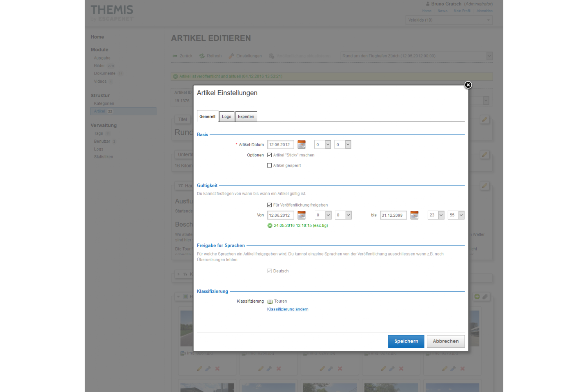Screen dimensions: 588x392
Task: Open calendar picker for bis date
Action: [x=414, y=215]
